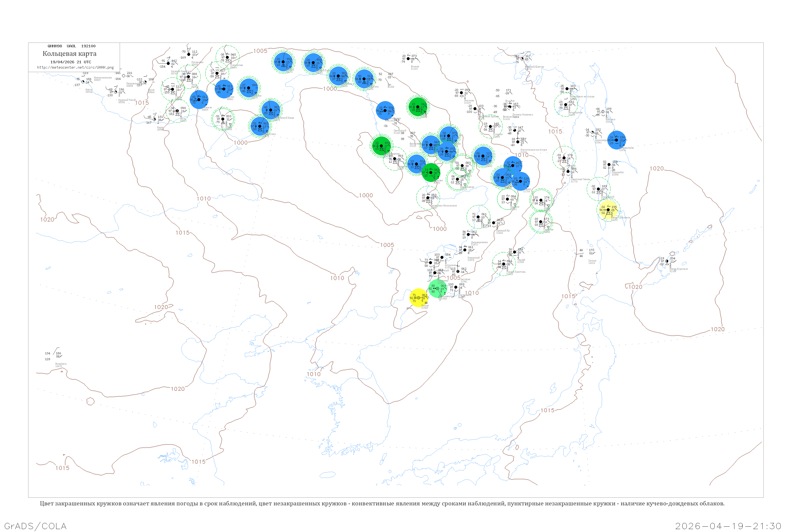Click the Ильинский 32121 dashed-circle station
The height and width of the screenshot is (532, 798).
(598, 189)
